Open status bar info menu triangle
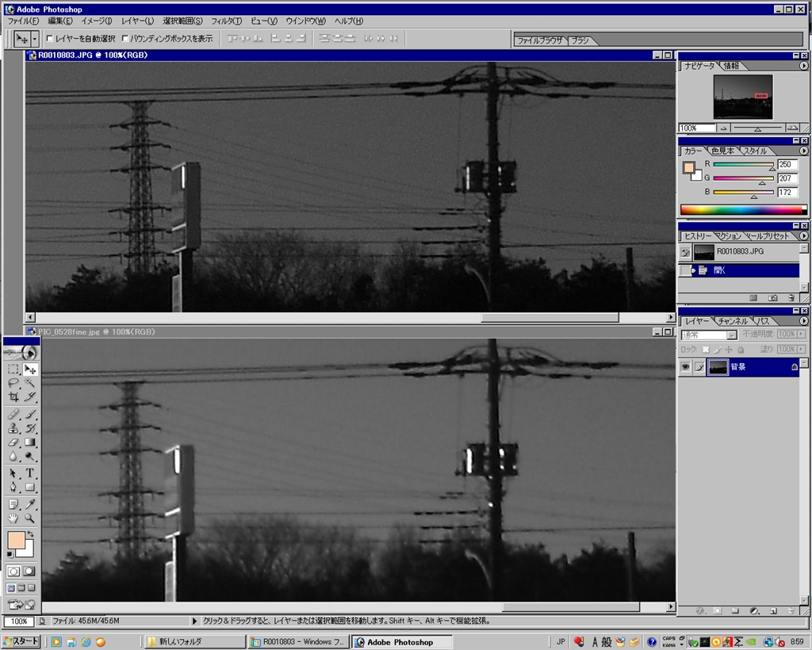 (x=195, y=621)
